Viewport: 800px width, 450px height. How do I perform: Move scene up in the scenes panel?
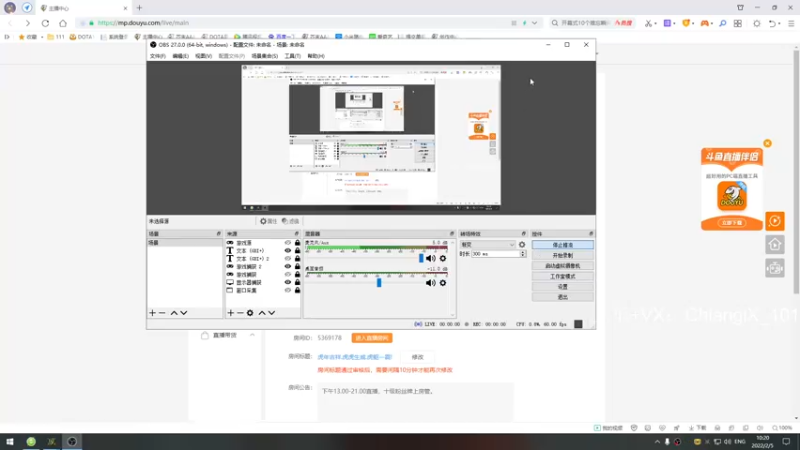[x=174, y=313]
